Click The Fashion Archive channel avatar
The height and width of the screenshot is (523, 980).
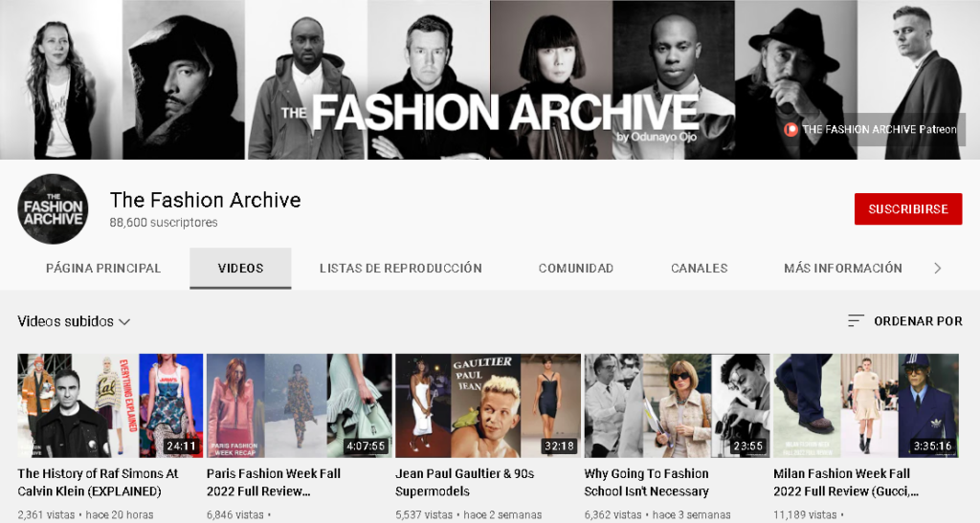coord(54,209)
